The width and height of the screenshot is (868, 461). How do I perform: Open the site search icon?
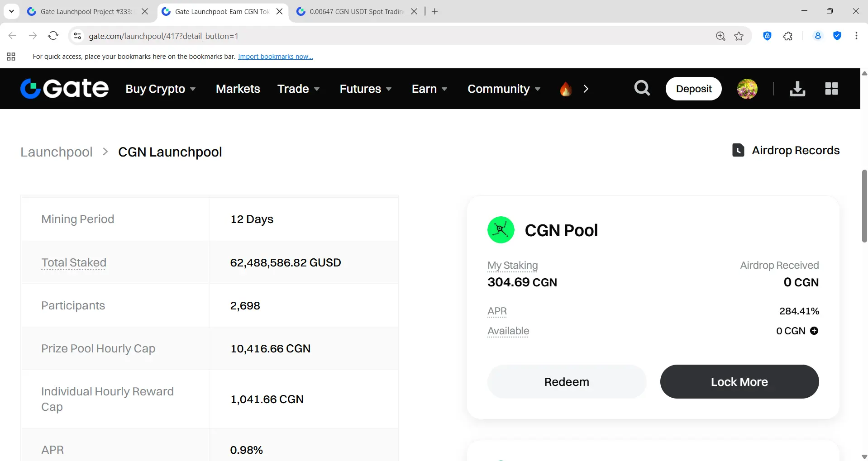[642, 88]
